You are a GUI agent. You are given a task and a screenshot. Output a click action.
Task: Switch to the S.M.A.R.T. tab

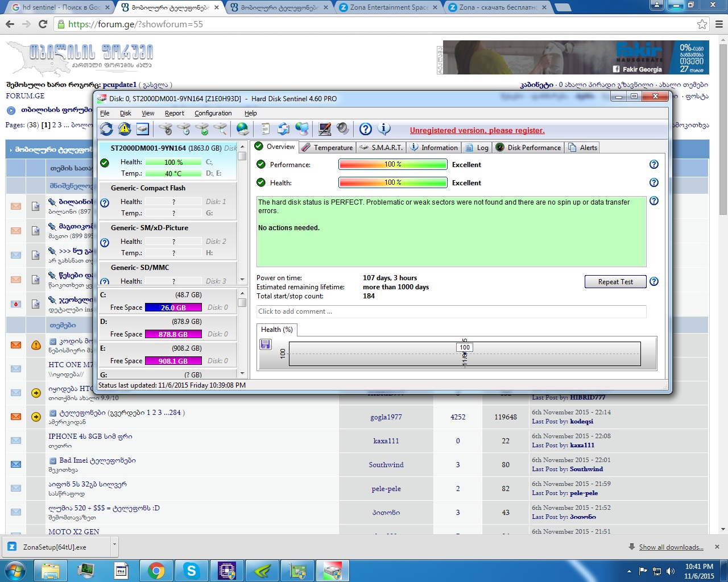[x=381, y=148]
